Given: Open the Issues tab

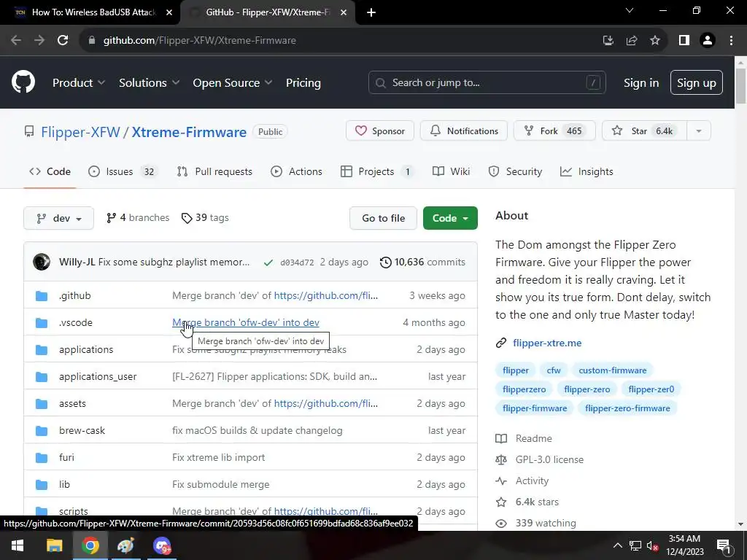Looking at the screenshot, I should tap(123, 171).
